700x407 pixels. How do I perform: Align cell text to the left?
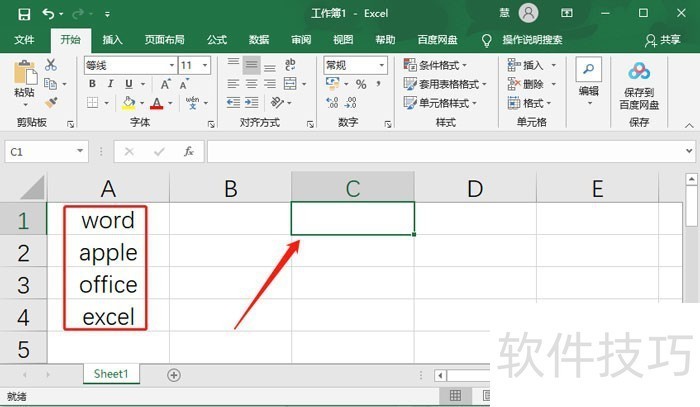[233, 84]
